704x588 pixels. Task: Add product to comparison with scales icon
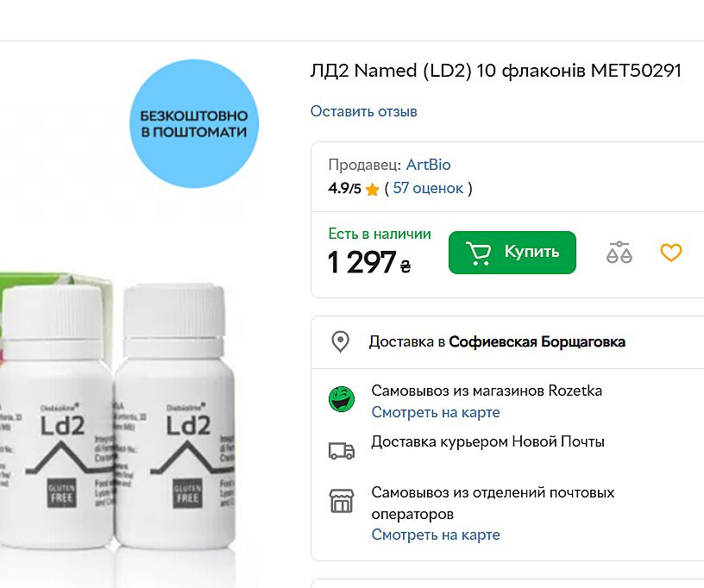(619, 253)
